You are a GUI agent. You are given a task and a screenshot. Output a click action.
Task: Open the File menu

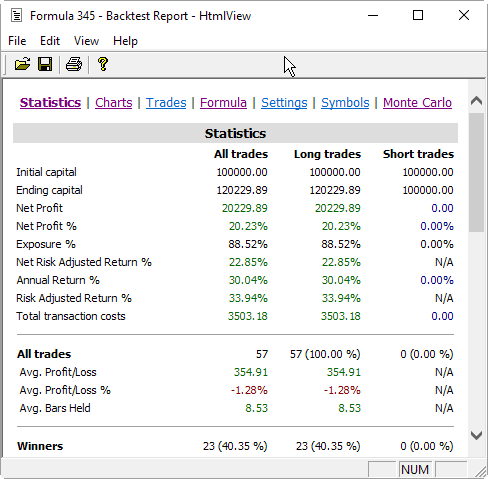(x=17, y=41)
